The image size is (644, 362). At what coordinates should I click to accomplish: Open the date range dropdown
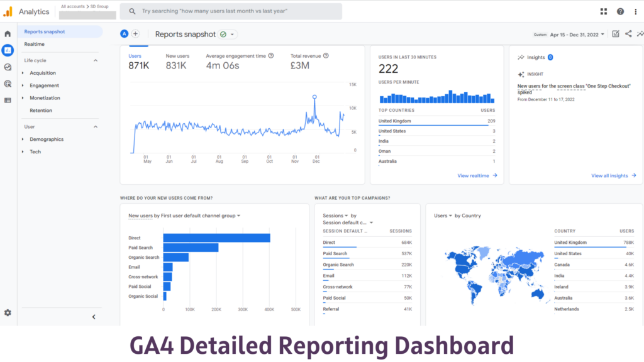[x=577, y=35]
